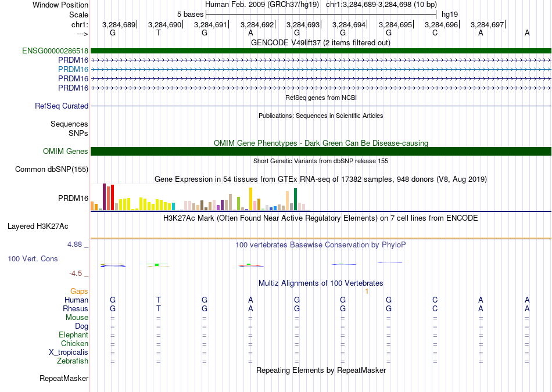The width and height of the screenshot is (552, 392).
Task: Click the -4.5 PhyloP lower limit
Action: pos(76,274)
